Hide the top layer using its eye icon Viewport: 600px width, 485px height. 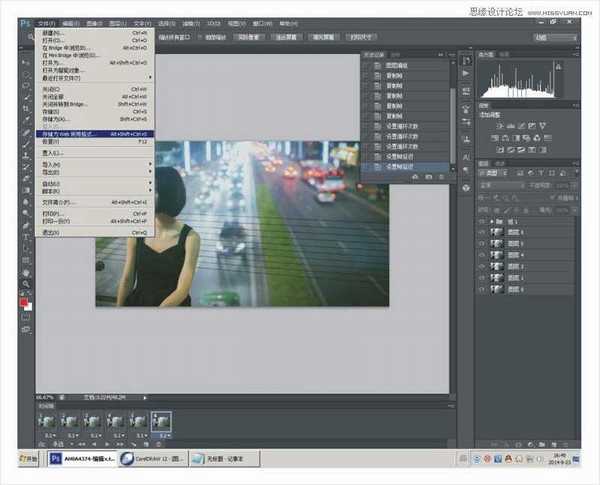coord(482,232)
